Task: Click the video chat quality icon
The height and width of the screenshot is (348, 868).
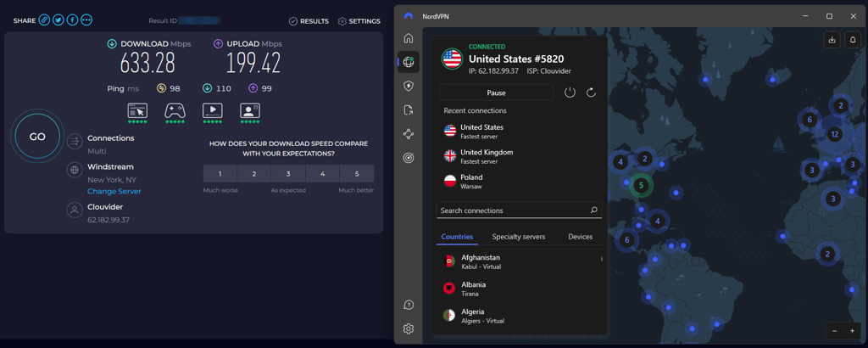Action: pyautogui.click(x=250, y=109)
